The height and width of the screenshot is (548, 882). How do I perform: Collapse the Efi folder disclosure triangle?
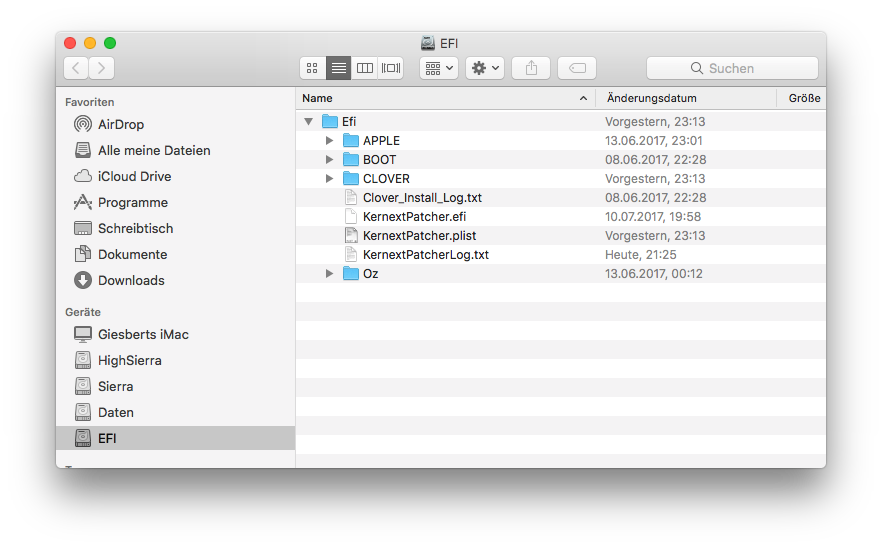(308, 122)
